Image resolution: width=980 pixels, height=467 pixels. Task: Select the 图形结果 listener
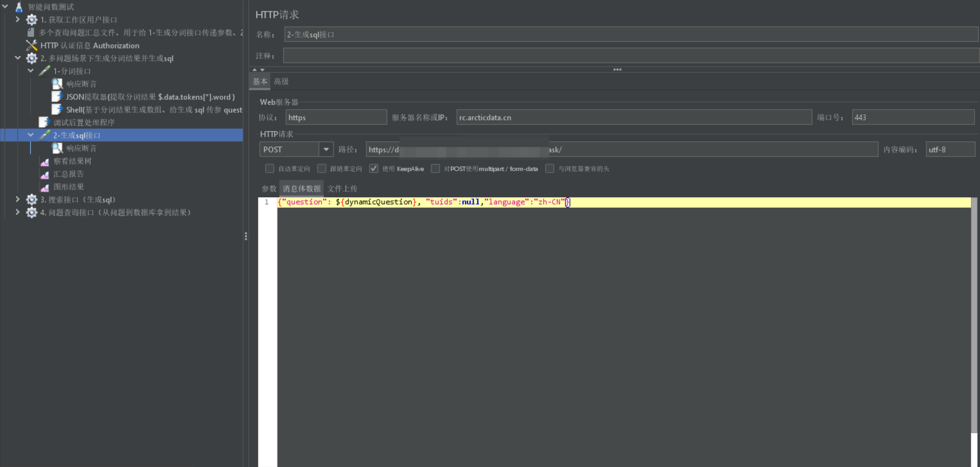click(x=69, y=187)
